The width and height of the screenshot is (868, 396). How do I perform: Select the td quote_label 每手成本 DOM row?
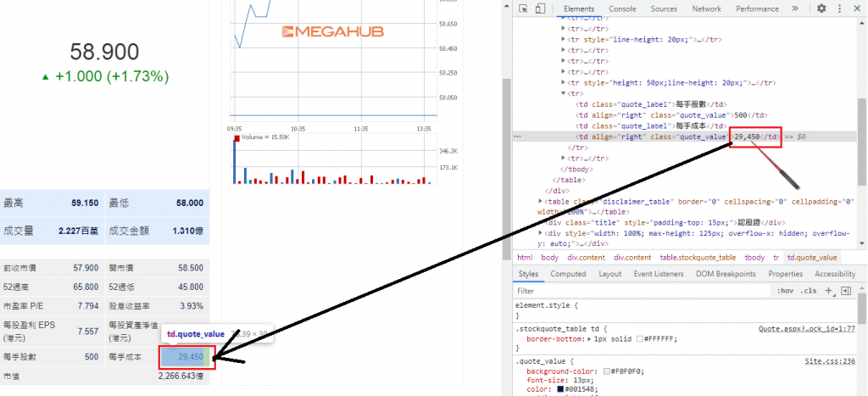point(650,125)
